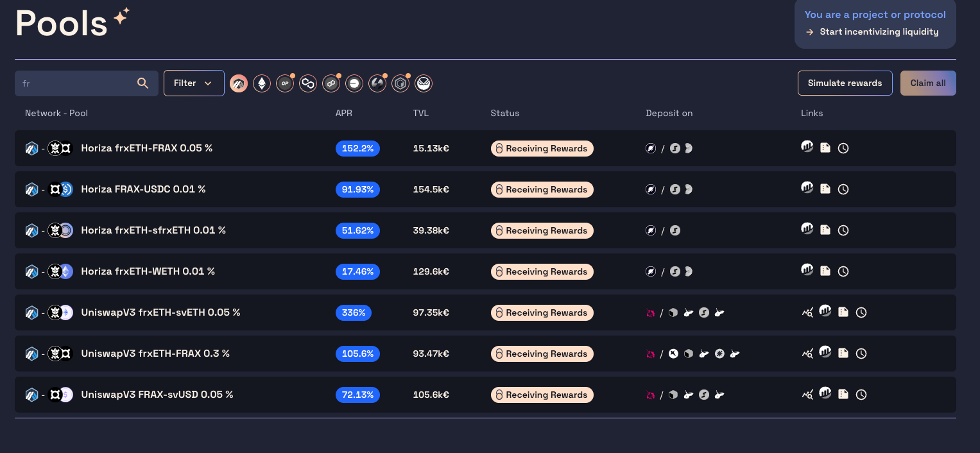Screen dimensions: 980x453
Task: Open document icon for UniswapV3 FRAX-svUSD
Action: click(x=843, y=394)
